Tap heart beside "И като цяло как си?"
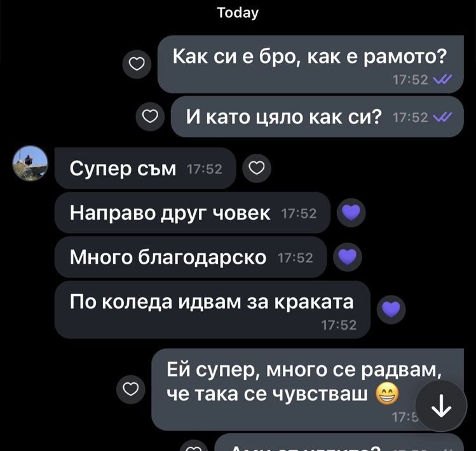The image size is (476, 451). (150, 116)
